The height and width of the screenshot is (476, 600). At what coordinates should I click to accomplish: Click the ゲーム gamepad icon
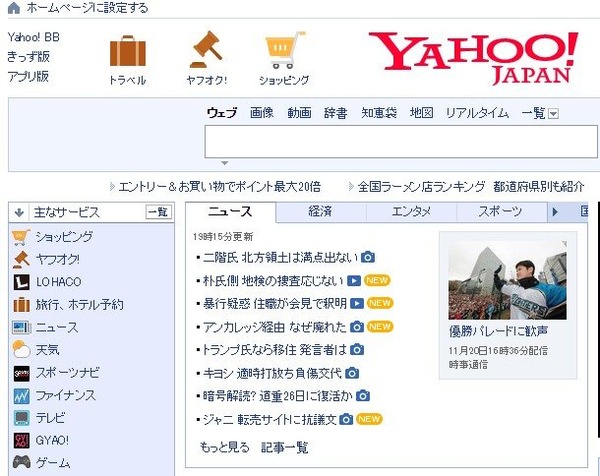(x=21, y=462)
